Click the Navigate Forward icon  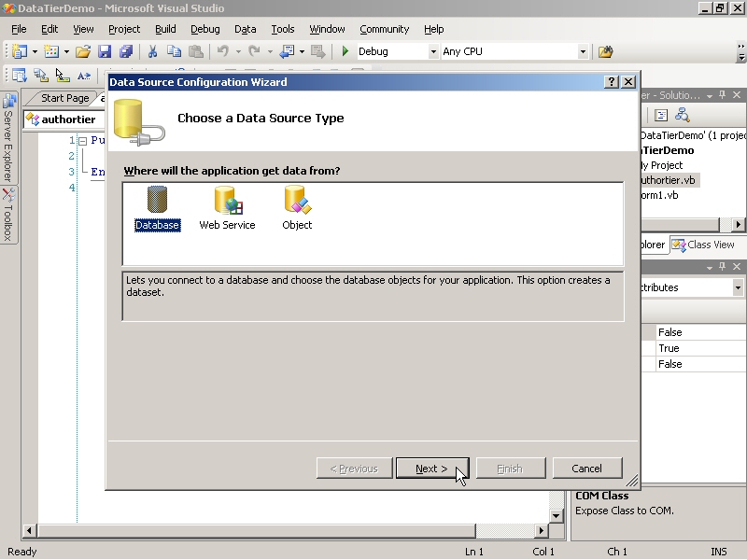pos(317,51)
